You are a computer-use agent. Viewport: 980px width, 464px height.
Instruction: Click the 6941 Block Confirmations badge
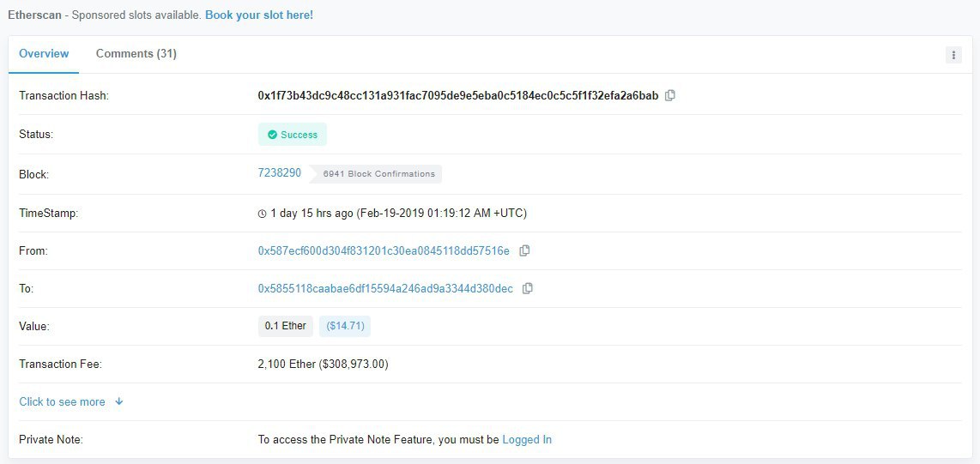click(x=378, y=173)
